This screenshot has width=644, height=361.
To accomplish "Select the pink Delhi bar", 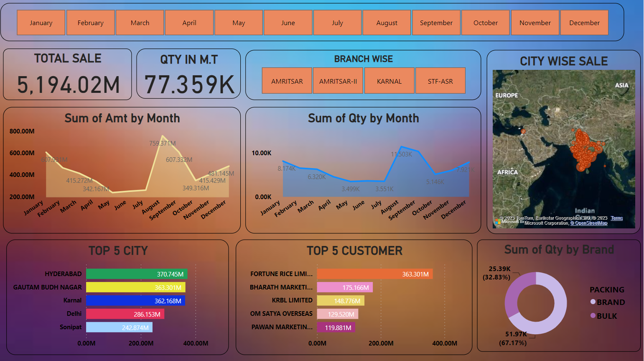I will coord(125,314).
